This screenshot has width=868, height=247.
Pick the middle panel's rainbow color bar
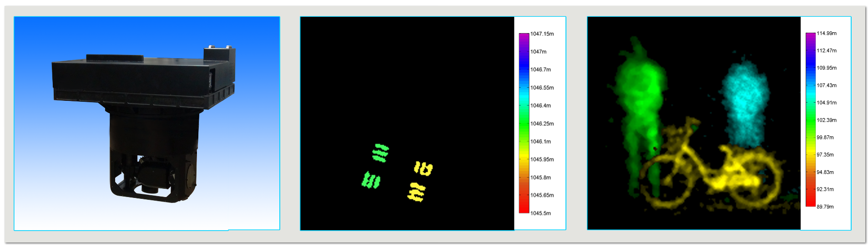coord(524,123)
